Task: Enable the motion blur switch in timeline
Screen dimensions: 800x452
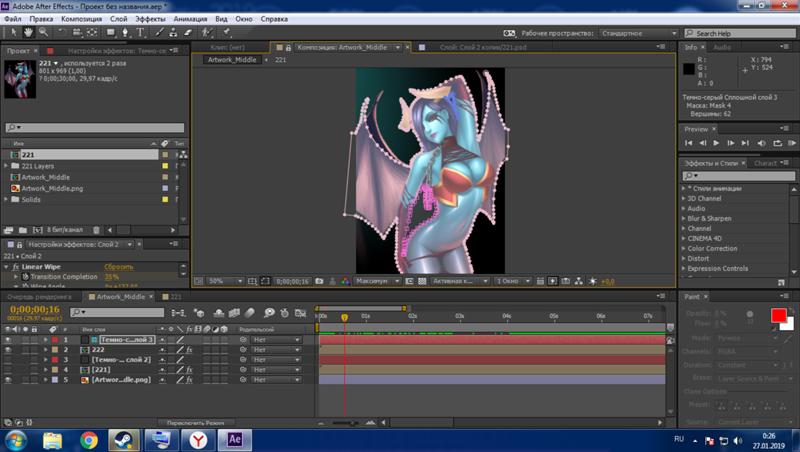Action: [250, 312]
